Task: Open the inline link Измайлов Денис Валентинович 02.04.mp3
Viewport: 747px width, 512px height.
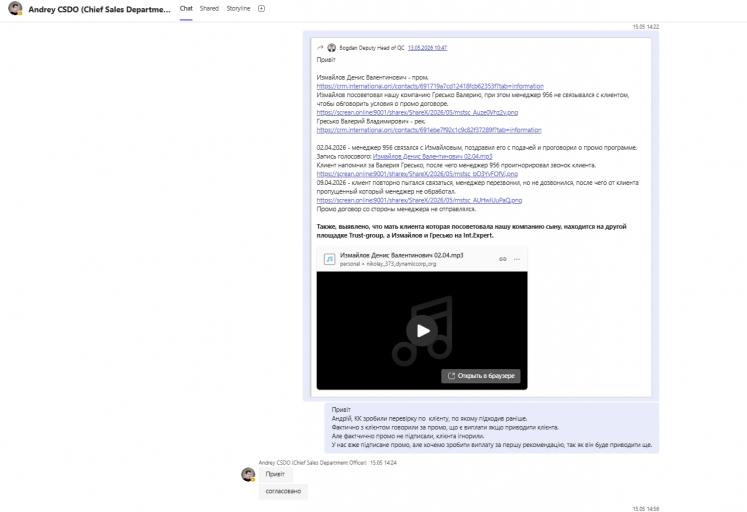Action: 433,156
